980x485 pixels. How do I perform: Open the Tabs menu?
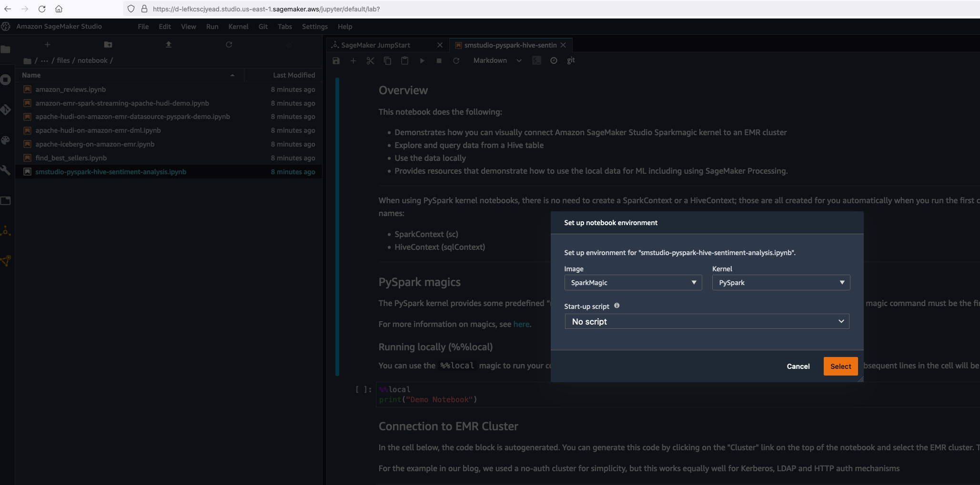[285, 27]
